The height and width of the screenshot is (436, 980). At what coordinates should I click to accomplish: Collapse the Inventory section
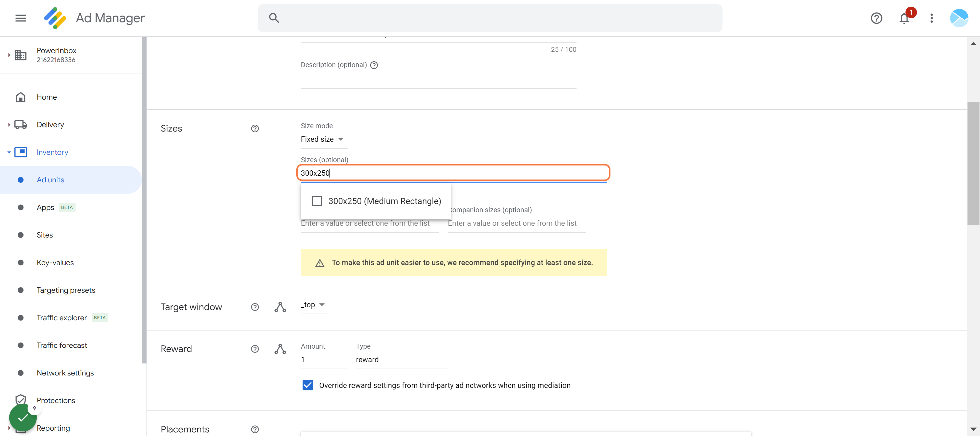(x=9, y=152)
